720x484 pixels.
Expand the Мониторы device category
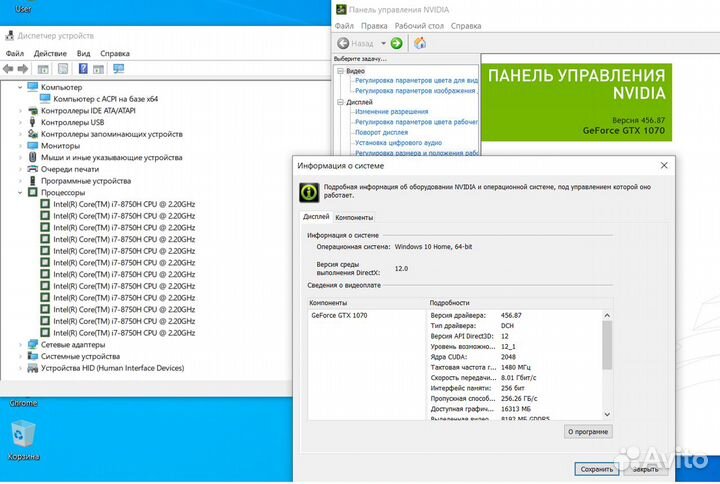click(20, 145)
